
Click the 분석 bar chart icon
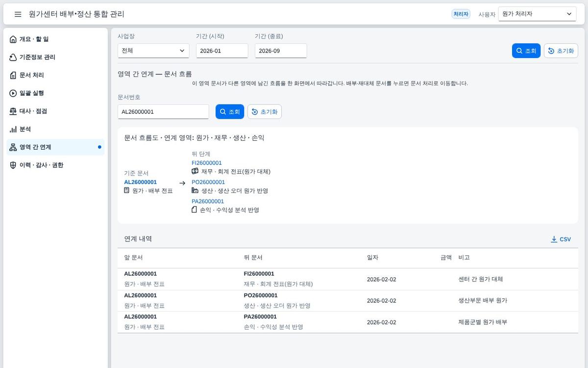click(13, 129)
